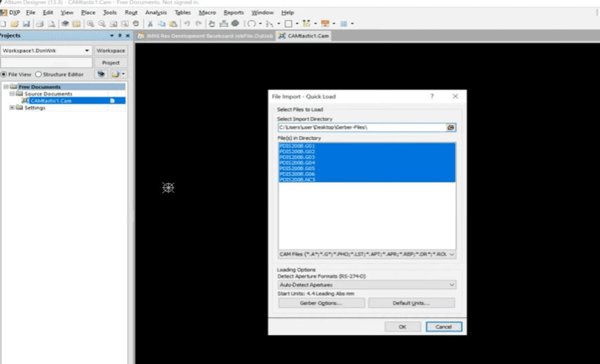Select the PDIS200B.G03 file
The height and width of the screenshot is (364, 600).
[298, 157]
